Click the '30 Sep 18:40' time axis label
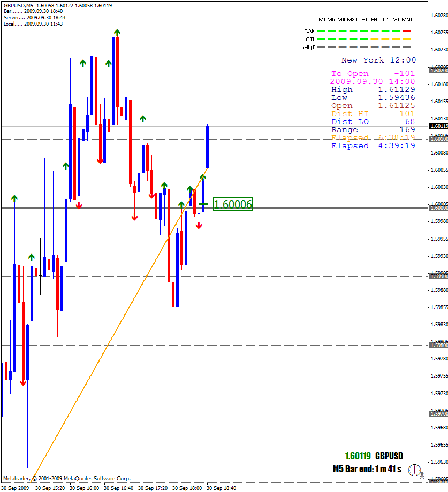Screen dimensions: 448x492 point(221,488)
